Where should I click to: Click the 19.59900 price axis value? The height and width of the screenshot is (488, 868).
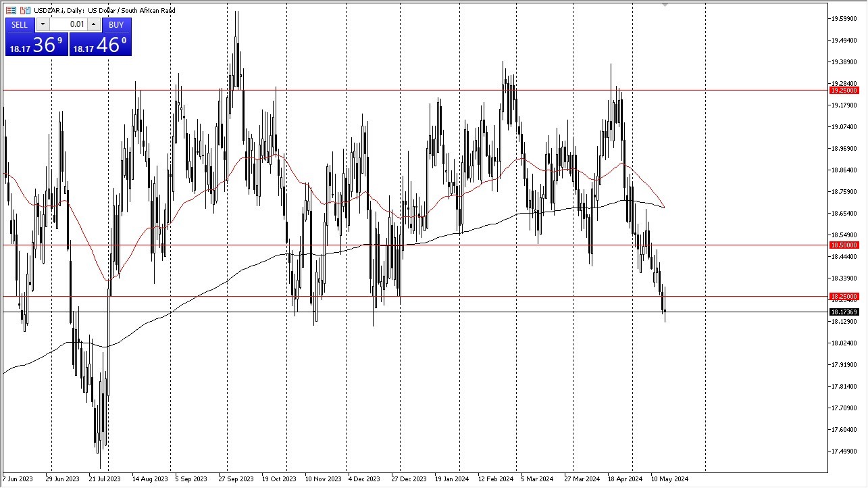coord(844,19)
